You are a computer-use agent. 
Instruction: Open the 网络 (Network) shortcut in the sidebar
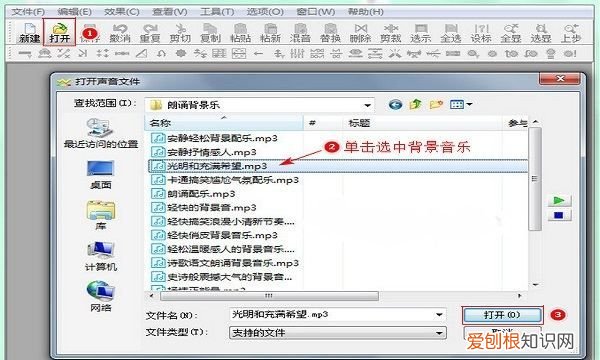[x=101, y=297]
